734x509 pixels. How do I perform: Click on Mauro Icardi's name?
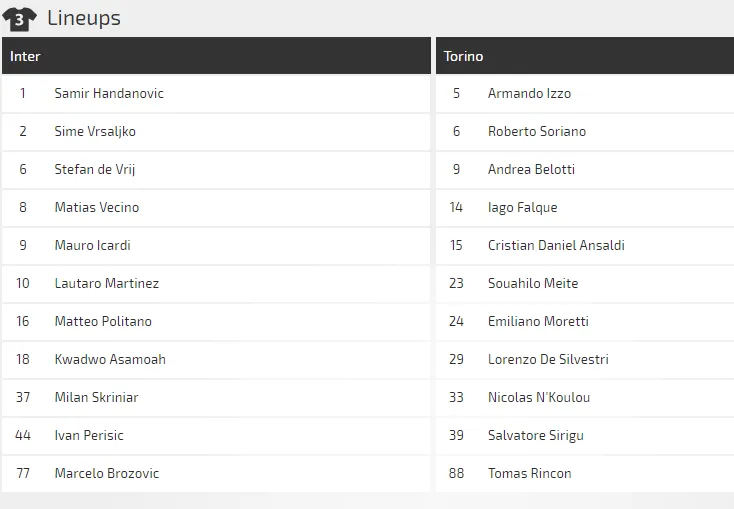tap(92, 245)
